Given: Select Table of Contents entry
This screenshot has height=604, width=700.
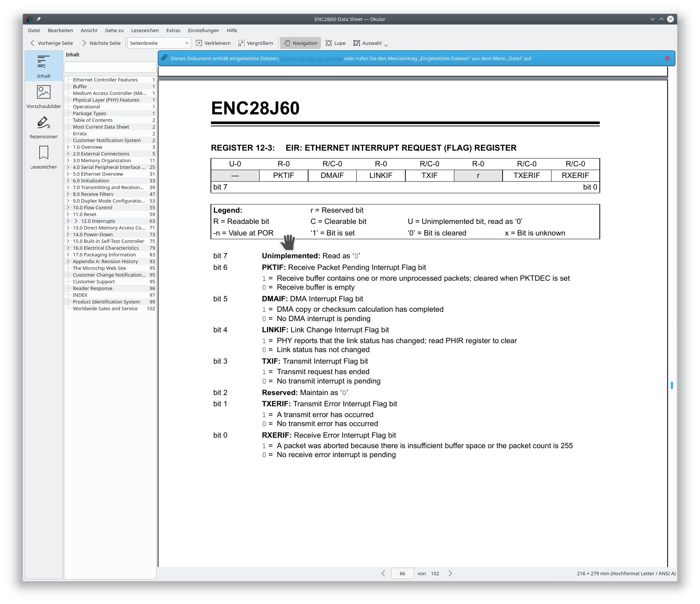Looking at the screenshot, I should coord(110,120).
